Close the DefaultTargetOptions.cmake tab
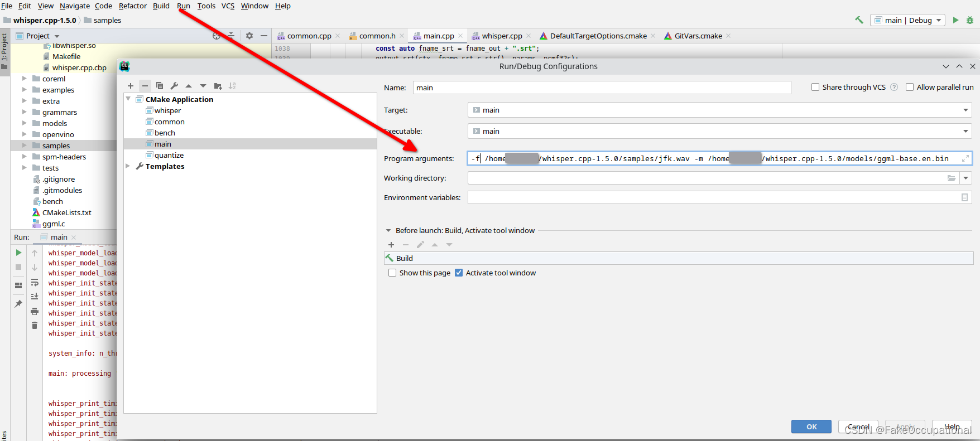This screenshot has width=980, height=441. (x=653, y=36)
